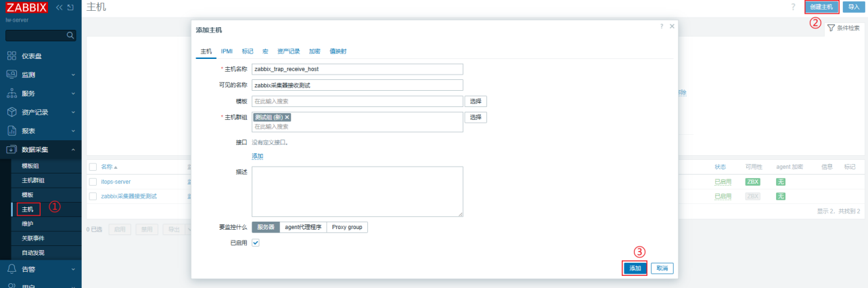The width and height of the screenshot is (868, 288).
Task: Check the zabbix采集器接受测试 row checkbox
Action: pyautogui.click(x=93, y=196)
